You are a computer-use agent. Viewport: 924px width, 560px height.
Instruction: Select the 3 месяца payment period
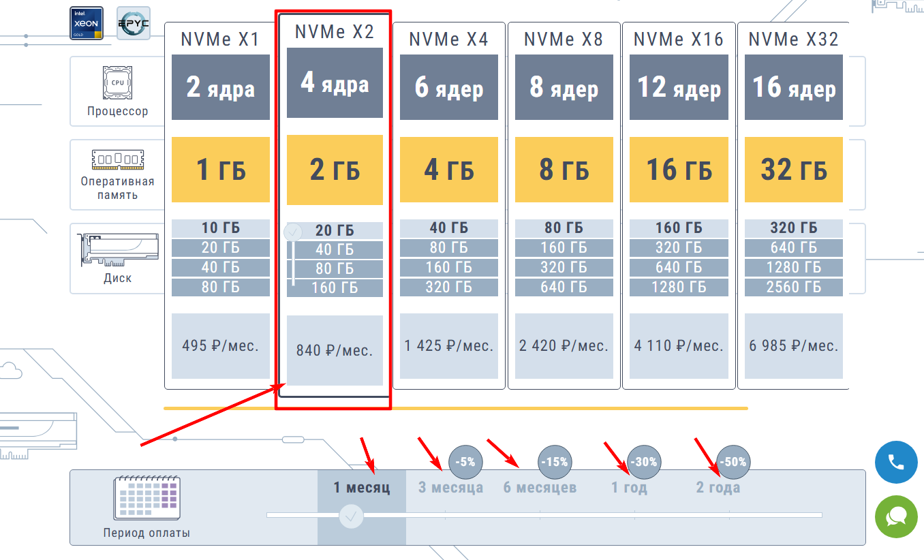click(450, 488)
